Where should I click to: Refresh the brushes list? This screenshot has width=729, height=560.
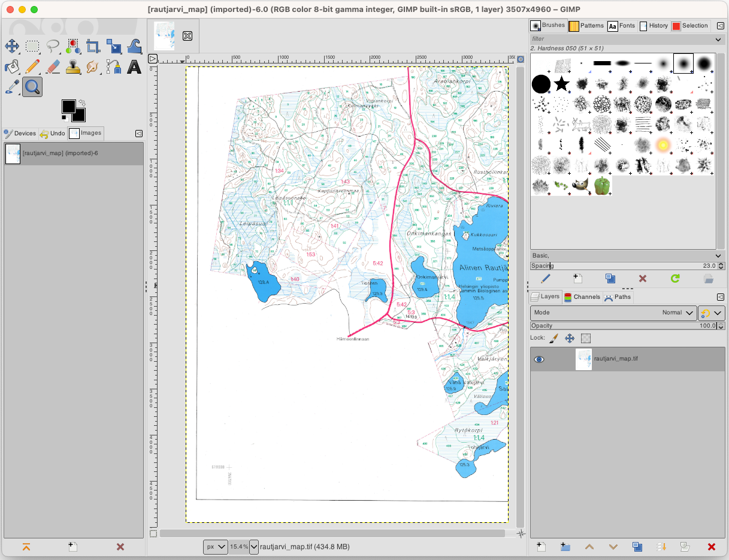676,278
